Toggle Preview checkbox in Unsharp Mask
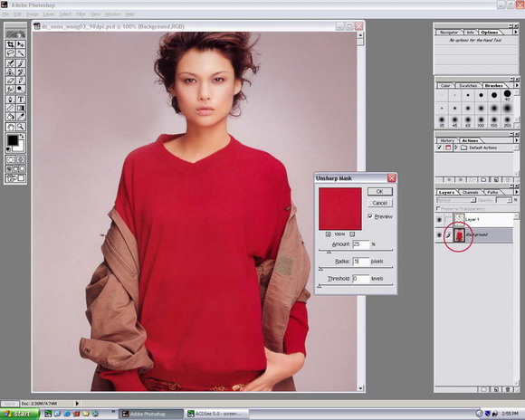 [x=370, y=216]
